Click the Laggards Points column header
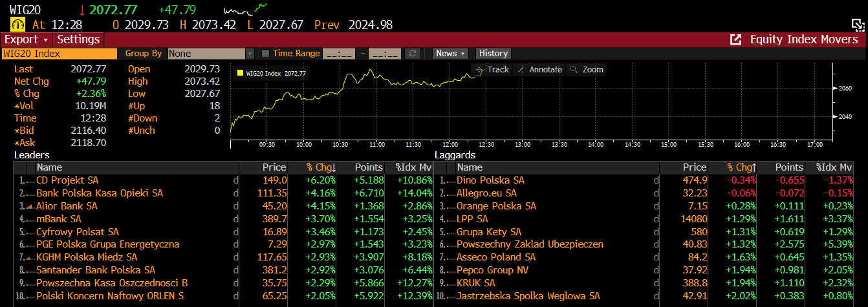Image resolution: width=868 pixels, height=307 pixels. 781,167
